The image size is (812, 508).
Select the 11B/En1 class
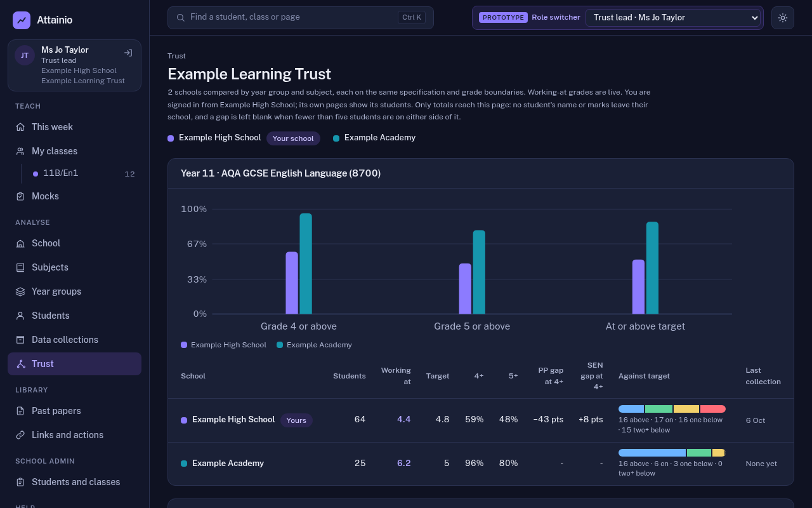coord(84,173)
